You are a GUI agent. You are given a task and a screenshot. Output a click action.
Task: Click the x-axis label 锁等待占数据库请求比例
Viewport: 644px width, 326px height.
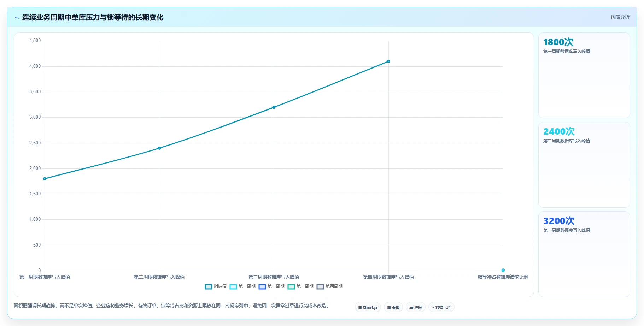[x=503, y=277]
